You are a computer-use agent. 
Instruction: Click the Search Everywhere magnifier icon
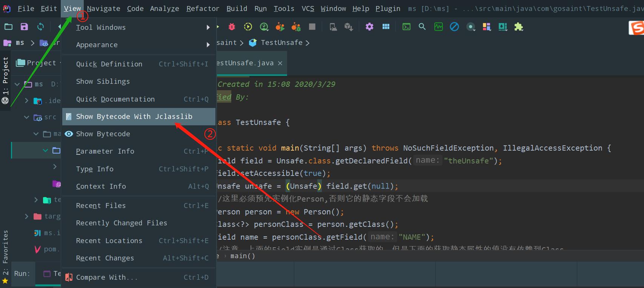point(422,27)
